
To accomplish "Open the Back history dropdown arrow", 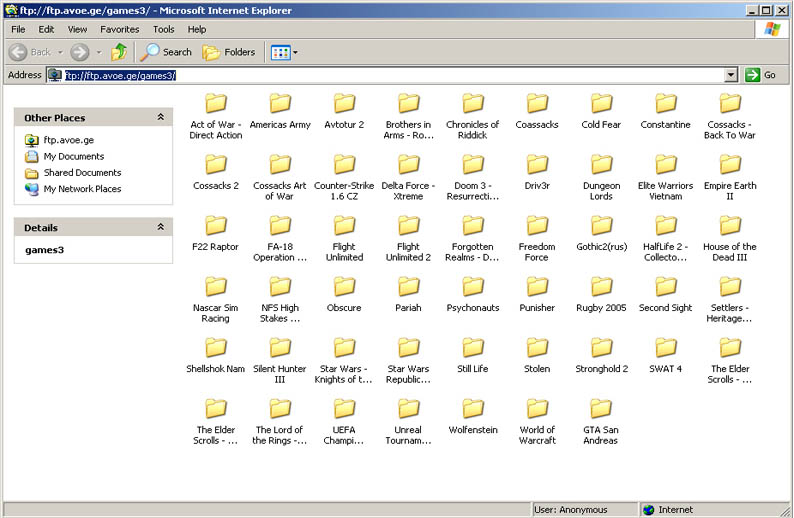I will (x=60, y=52).
